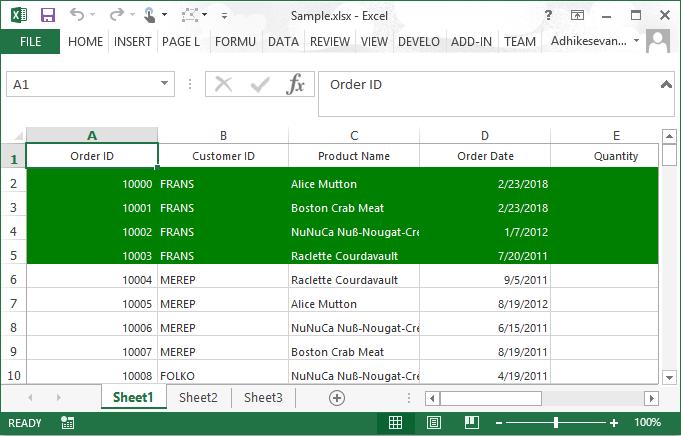Open the FORMULAS ribbon tab
Image resolution: width=681 pixels, height=436 pixels.
(x=235, y=42)
